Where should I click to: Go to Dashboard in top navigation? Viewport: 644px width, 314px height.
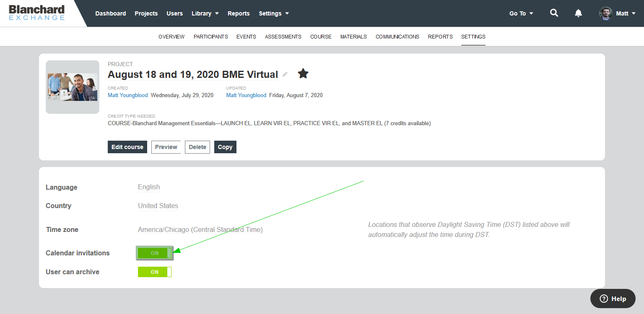point(111,13)
